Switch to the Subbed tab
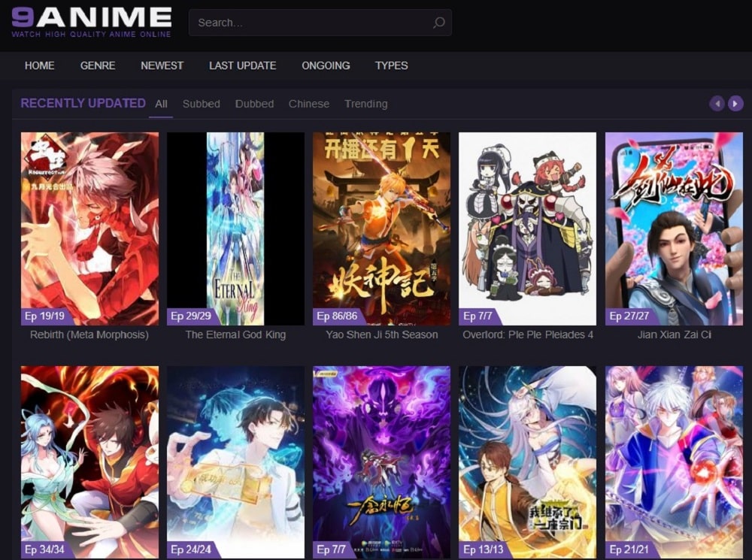752x560 pixels. coord(201,104)
